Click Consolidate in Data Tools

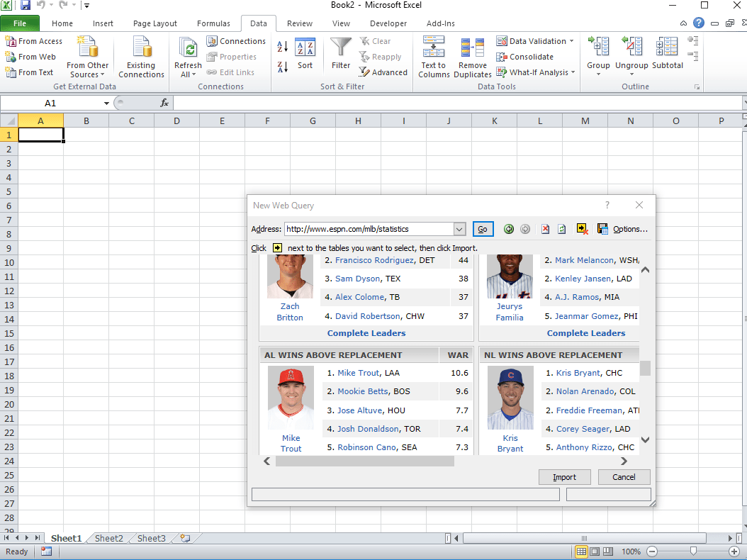524,57
